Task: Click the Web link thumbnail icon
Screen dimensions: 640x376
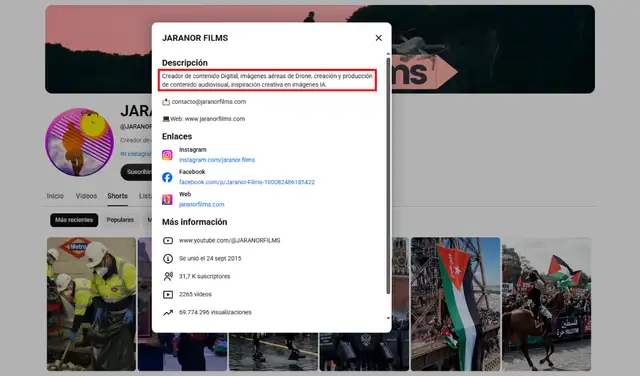Action: [167, 200]
